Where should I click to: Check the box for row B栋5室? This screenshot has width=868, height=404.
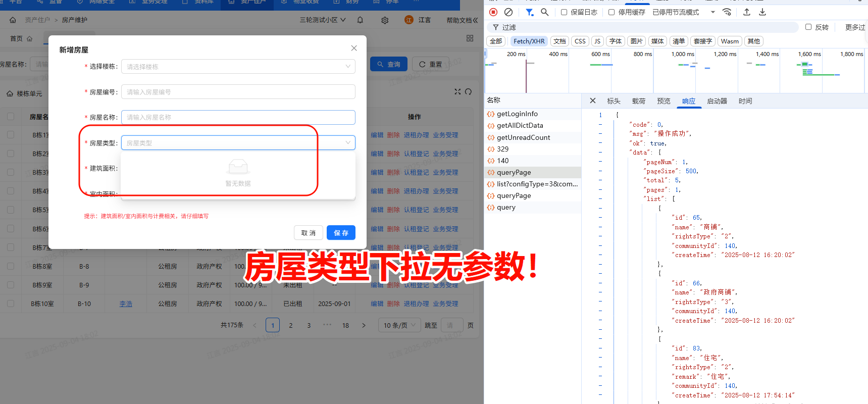click(11, 209)
